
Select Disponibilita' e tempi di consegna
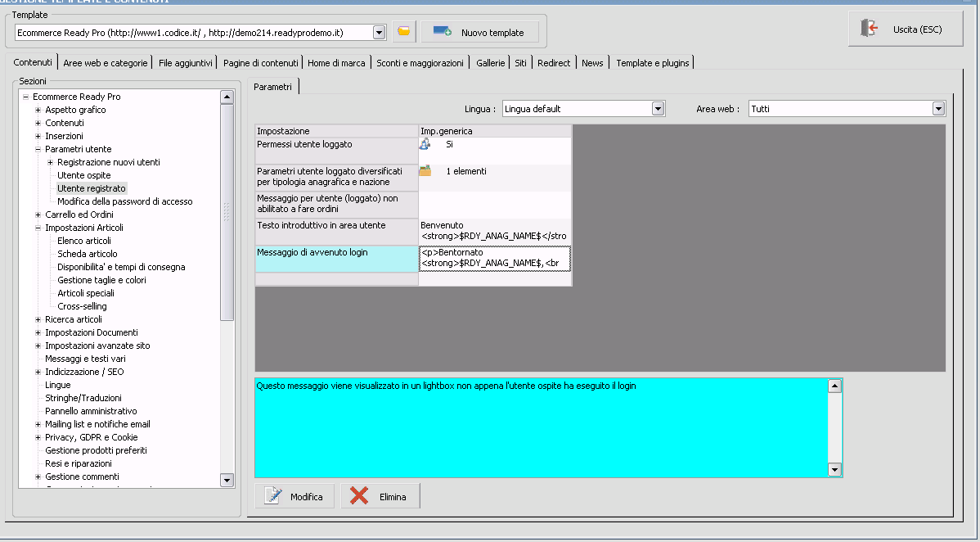[121, 267]
